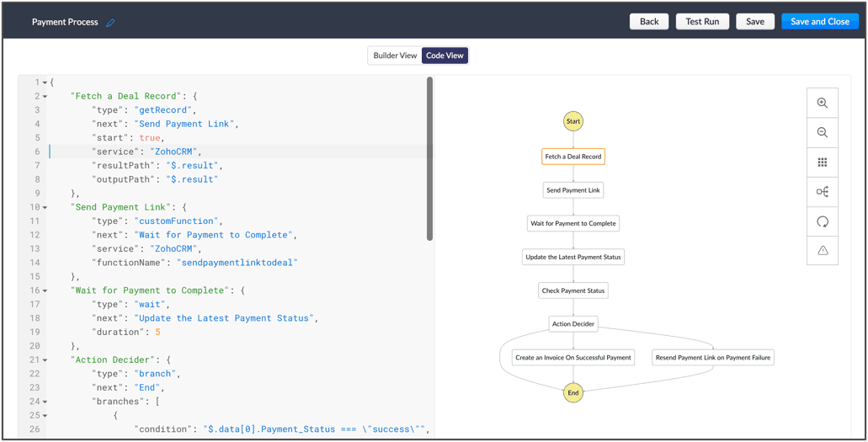
Task: Click the Payment Process title text
Action: pyautogui.click(x=65, y=22)
